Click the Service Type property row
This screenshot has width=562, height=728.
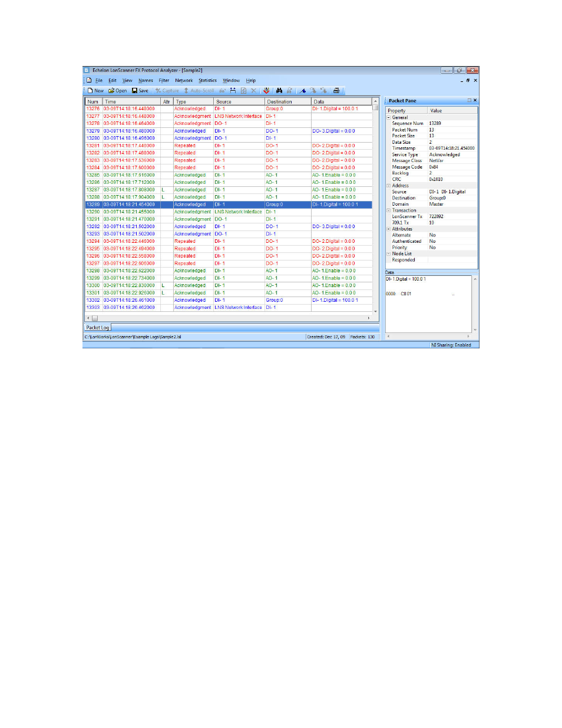[431, 154]
